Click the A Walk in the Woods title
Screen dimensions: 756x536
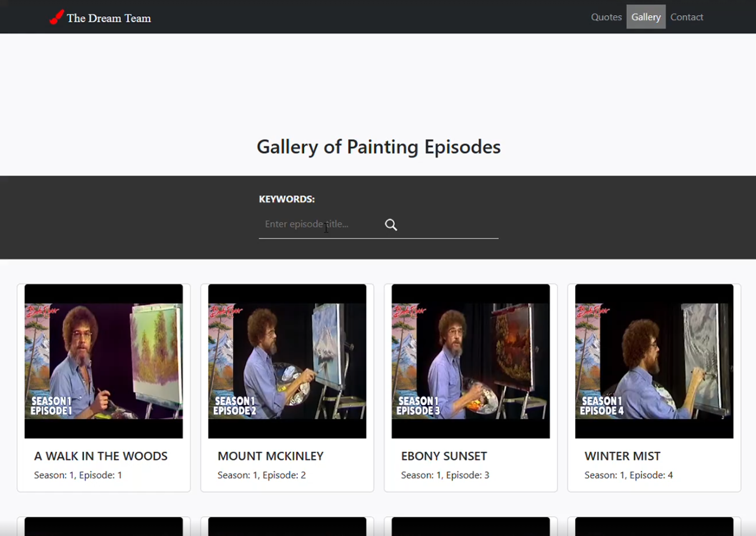point(101,456)
